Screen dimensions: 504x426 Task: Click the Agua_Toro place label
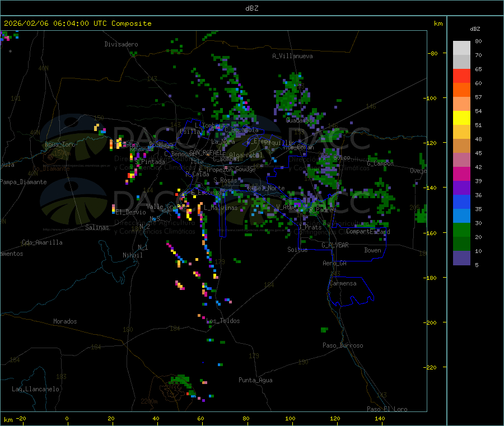pos(60,144)
